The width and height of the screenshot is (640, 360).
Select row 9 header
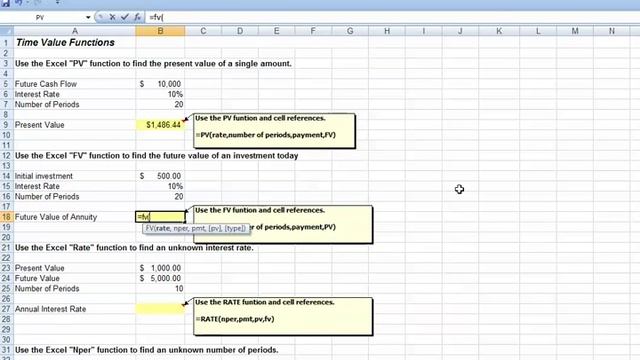click(6, 125)
